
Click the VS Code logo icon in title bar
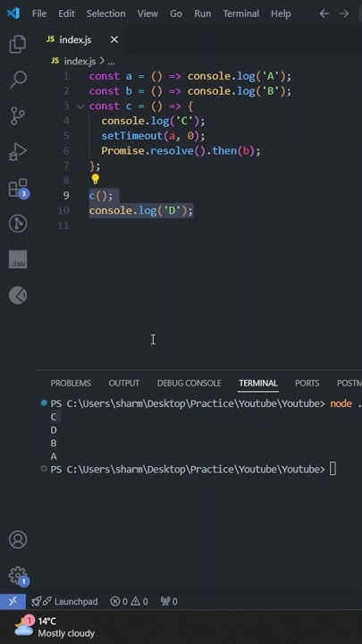(x=13, y=13)
